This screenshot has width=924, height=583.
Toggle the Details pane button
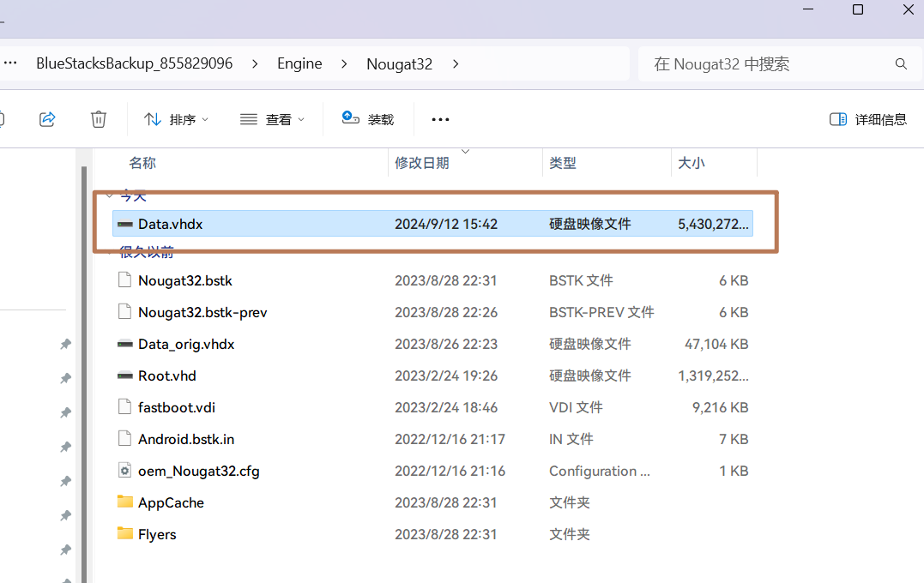867,119
